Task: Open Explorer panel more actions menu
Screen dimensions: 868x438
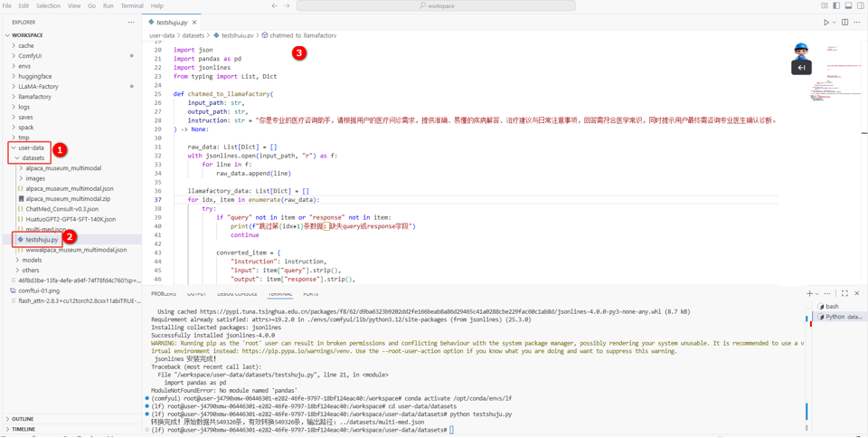Action: click(x=131, y=23)
